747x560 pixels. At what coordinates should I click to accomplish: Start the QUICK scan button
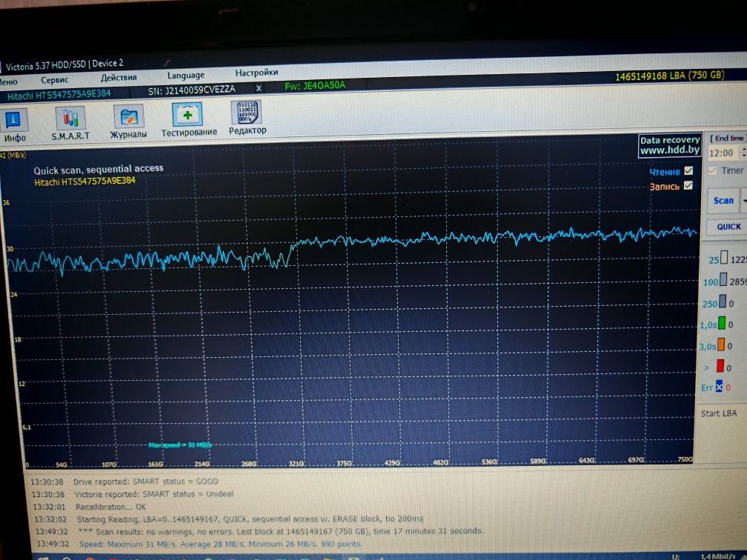728,227
